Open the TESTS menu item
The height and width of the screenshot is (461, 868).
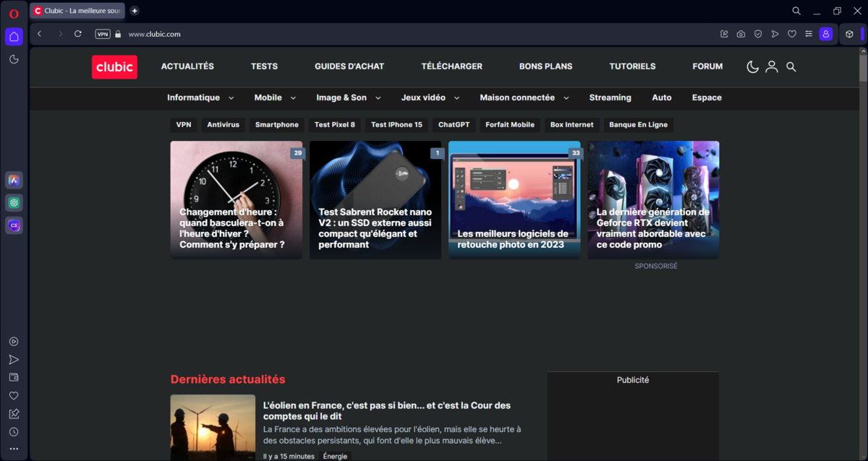[x=264, y=66]
